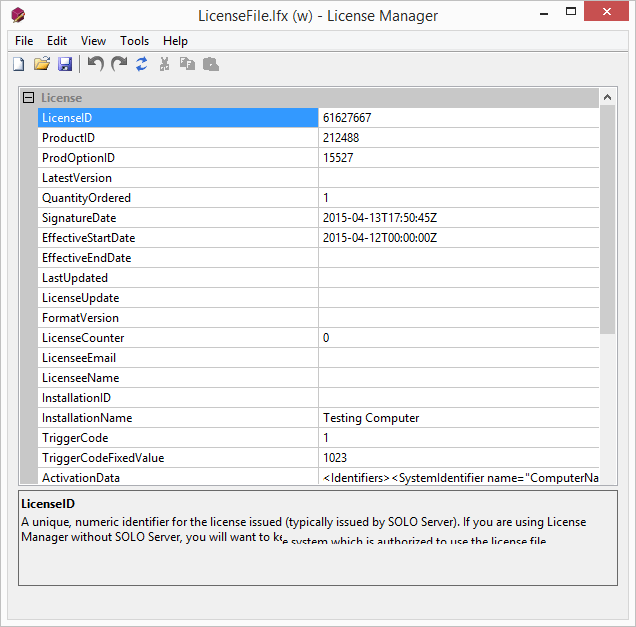Open the Edit menu
This screenshot has width=636, height=627.
(57, 41)
